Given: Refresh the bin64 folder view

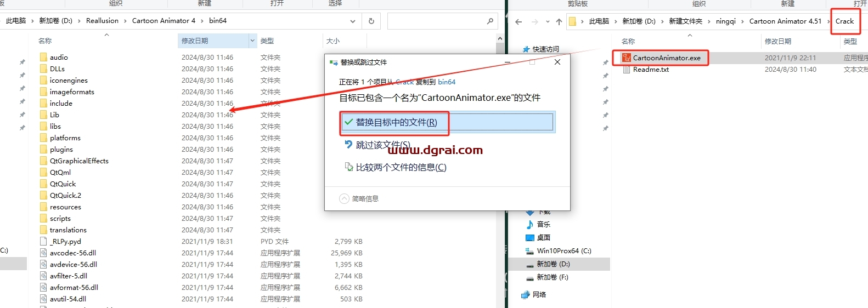Looking at the screenshot, I should tap(371, 21).
